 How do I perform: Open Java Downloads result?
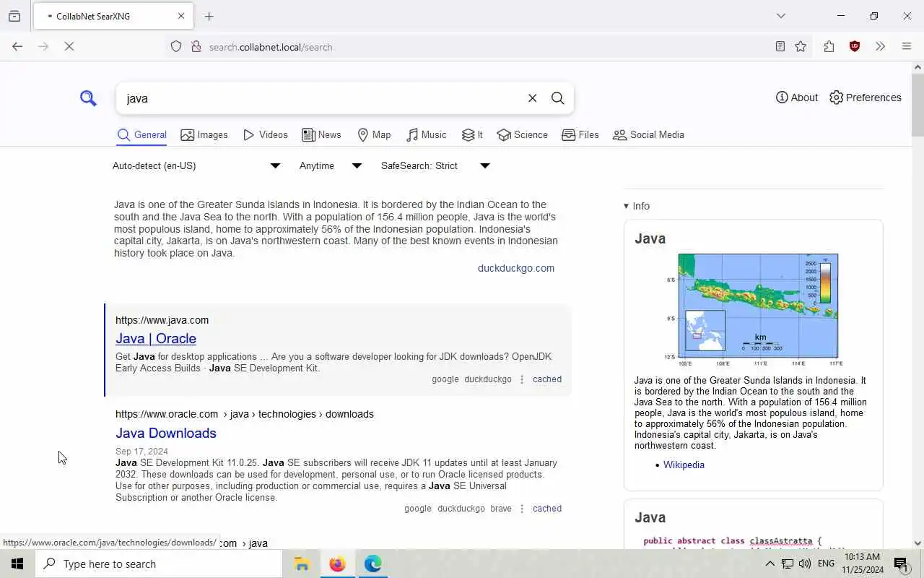(166, 433)
